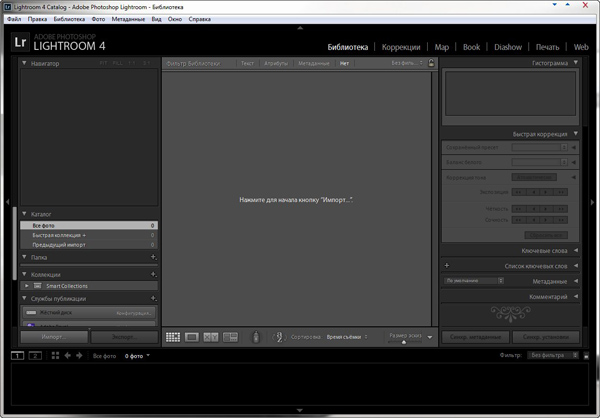Toggle a-z sort direction icon

point(279,337)
